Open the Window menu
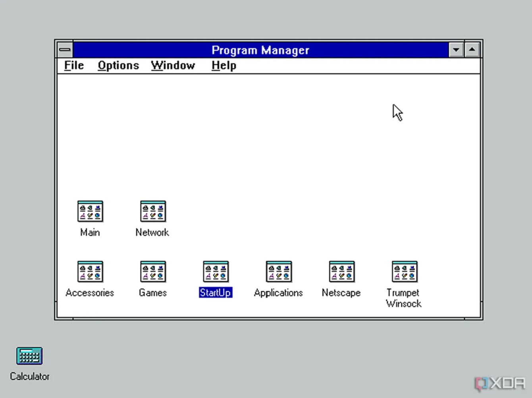 tap(173, 65)
